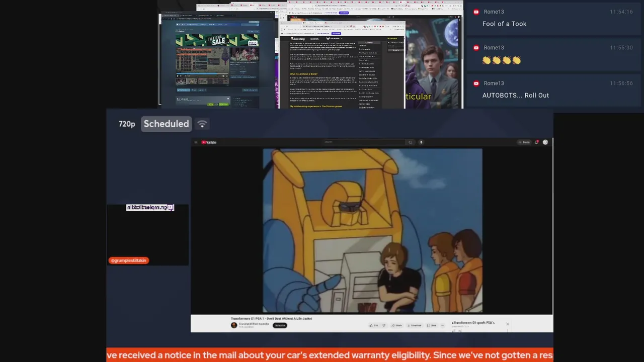Click video title Transformers G1 PSA 1

point(272,319)
